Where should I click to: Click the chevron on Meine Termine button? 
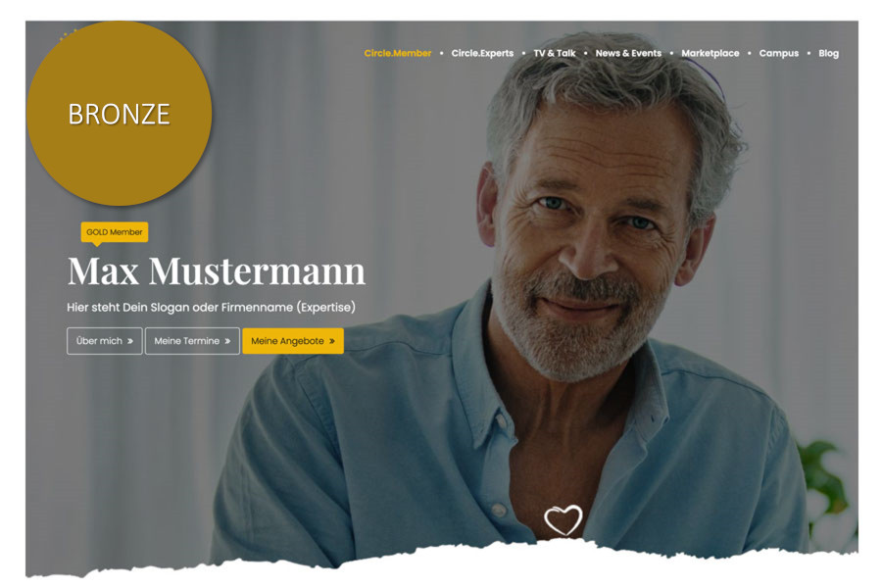(227, 341)
